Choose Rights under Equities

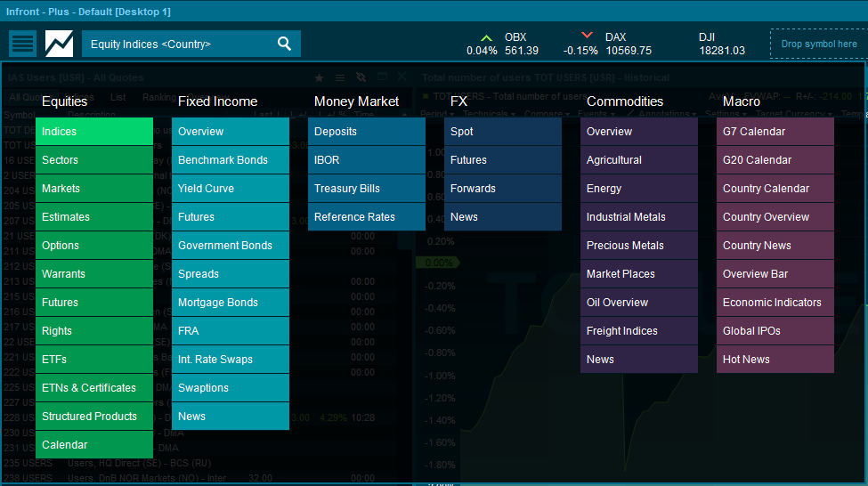(94, 331)
